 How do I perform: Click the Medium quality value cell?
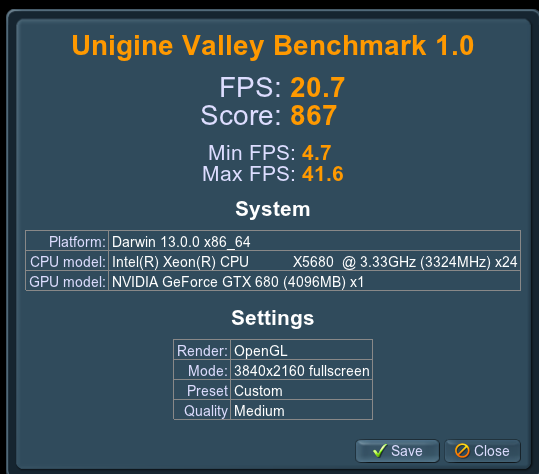pos(301,410)
